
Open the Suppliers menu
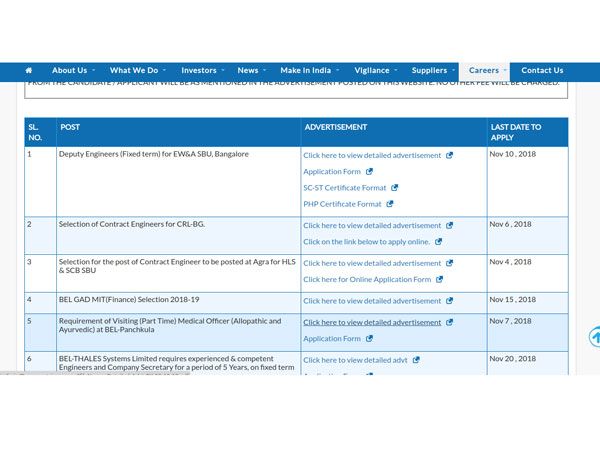point(429,70)
